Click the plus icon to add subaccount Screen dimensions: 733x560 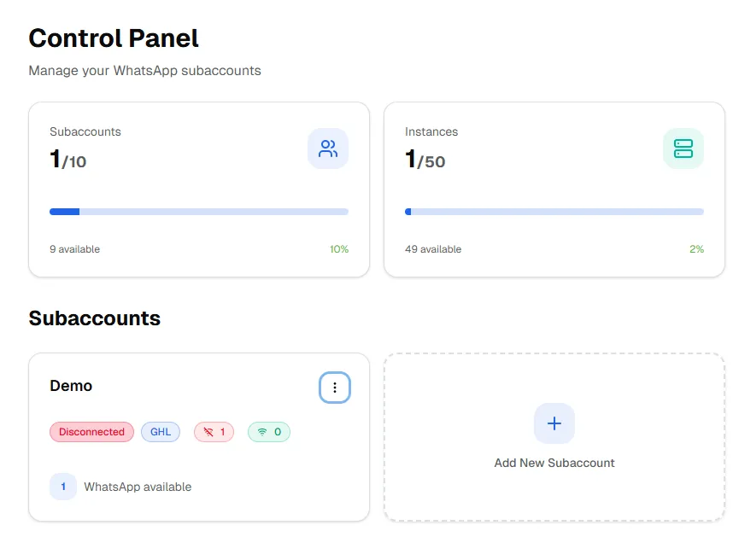pos(554,423)
